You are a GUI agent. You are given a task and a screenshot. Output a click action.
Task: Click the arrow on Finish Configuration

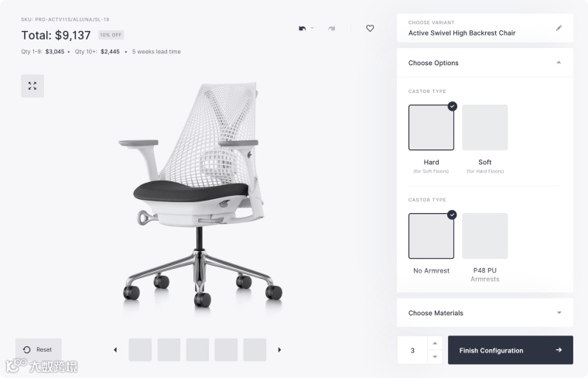(x=559, y=350)
